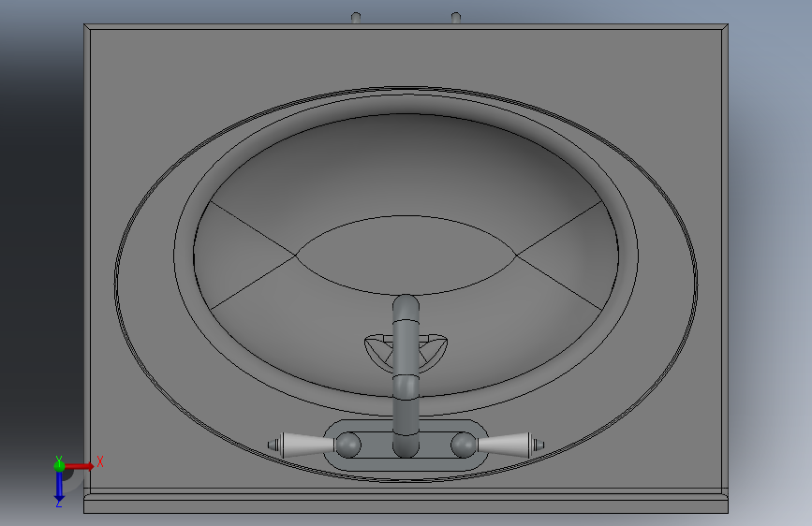This screenshot has height=526, width=812.
Task: Click the blue "Z" axis label
Action: click(59, 503)
